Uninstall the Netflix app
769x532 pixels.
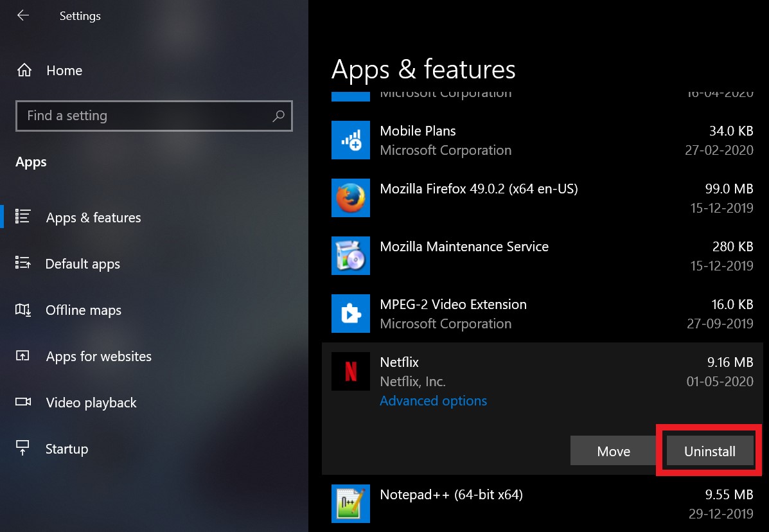710,451
